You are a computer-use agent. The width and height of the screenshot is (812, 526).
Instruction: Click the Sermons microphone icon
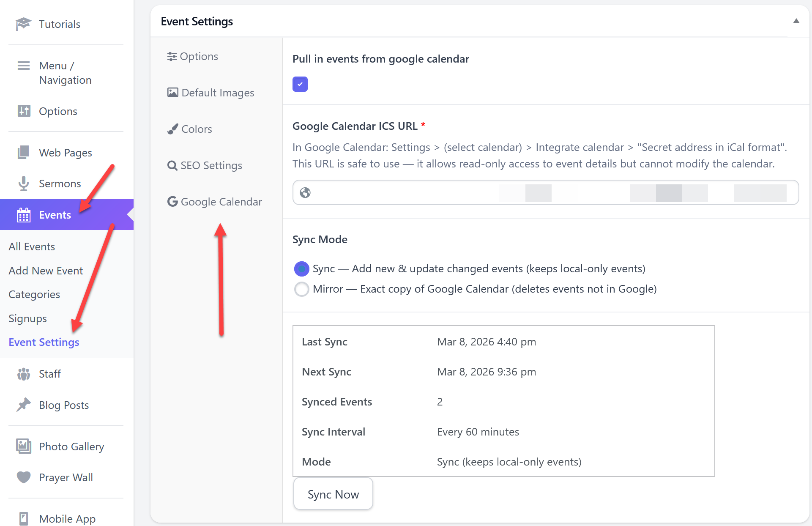coord(24,184)
